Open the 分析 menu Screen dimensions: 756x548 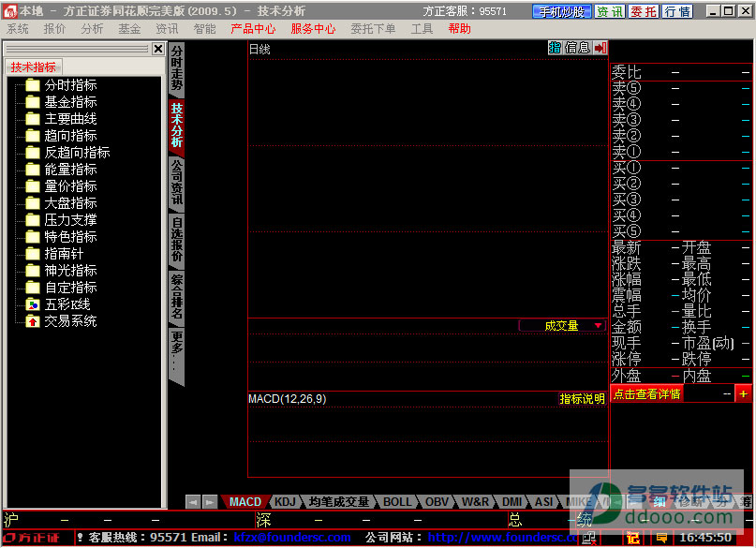tap(92, 29)
